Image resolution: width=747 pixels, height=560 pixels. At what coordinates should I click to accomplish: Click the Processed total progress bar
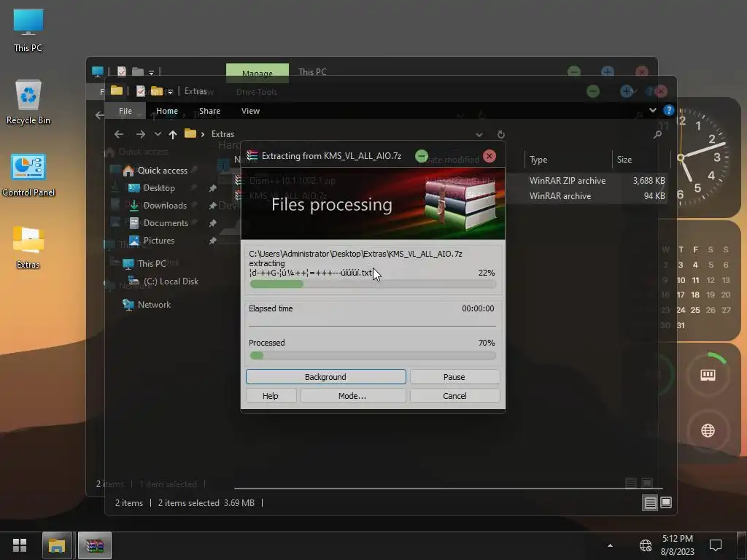(373, 355)
